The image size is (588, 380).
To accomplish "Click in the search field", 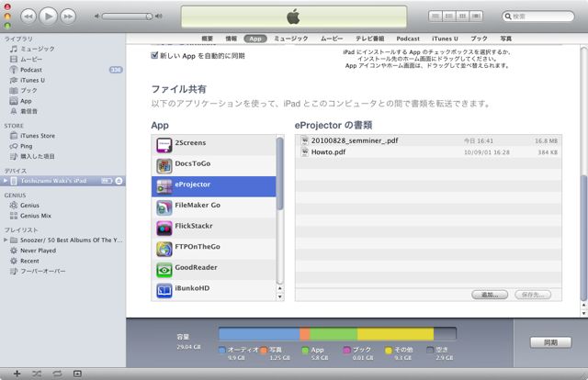I will [538, 17].
